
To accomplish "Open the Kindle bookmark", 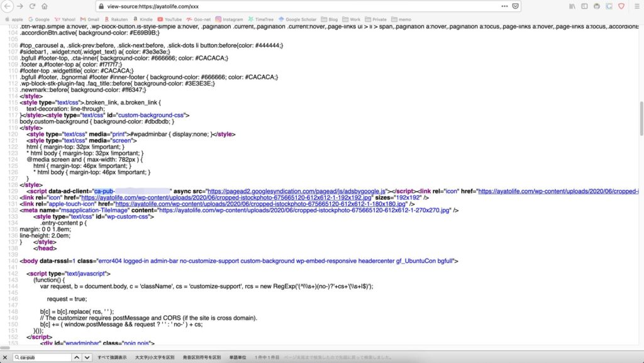I will pyautogui.click(x=143, y=20).
